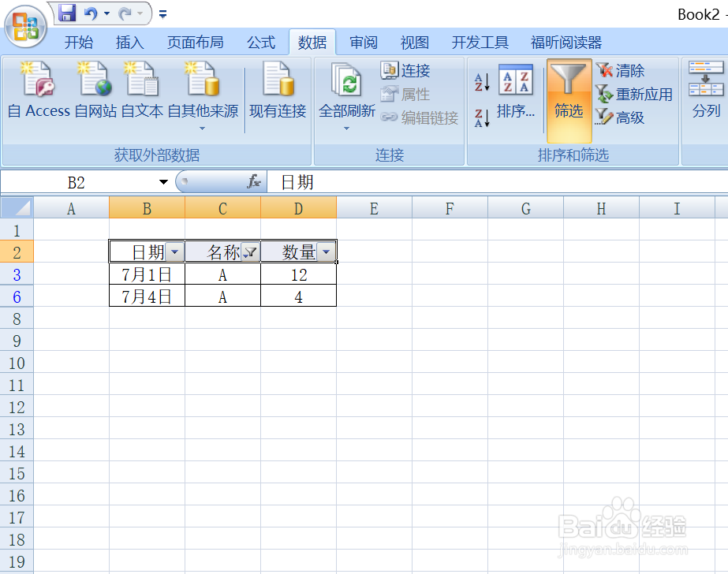Open workbook 连接 list
Screen dimensions: 728x574
(405, 70)
